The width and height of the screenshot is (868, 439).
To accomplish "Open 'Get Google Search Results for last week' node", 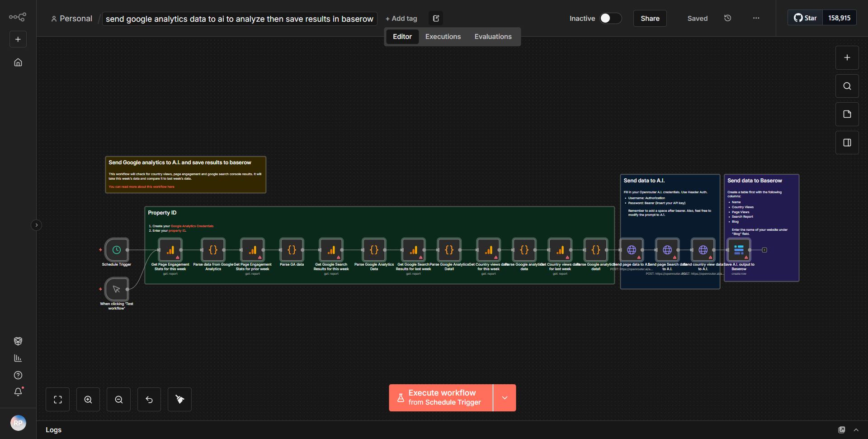I will tap(414, 250).
